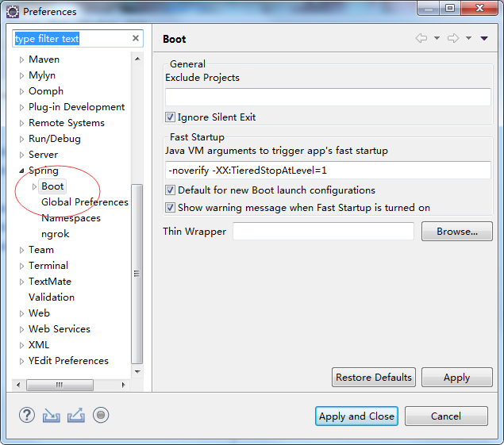
Task: Expand the Oomph tree node
Action: [x=21, y=91]
